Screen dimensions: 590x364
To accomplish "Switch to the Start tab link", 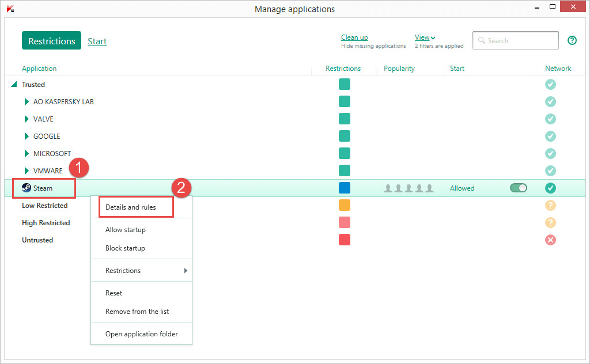I will [x=97, y=41].
